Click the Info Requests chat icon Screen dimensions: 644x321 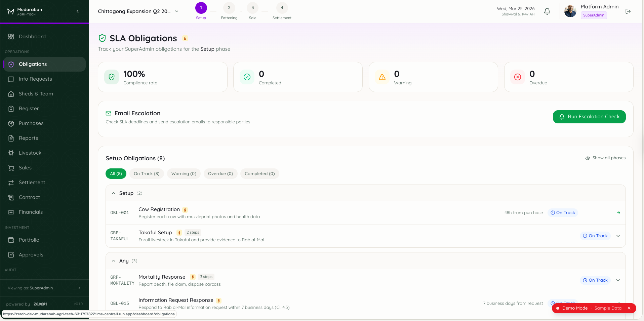coord(11,79)
